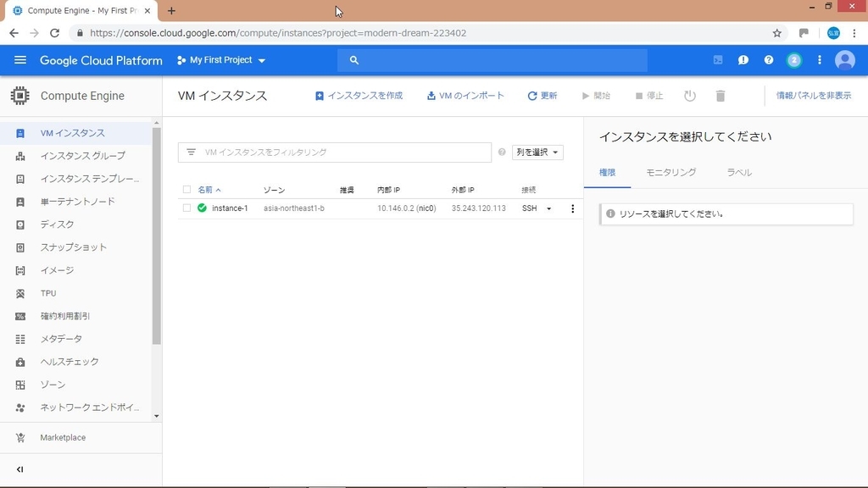Delete the instance using the trash icon

pos(720,96)
